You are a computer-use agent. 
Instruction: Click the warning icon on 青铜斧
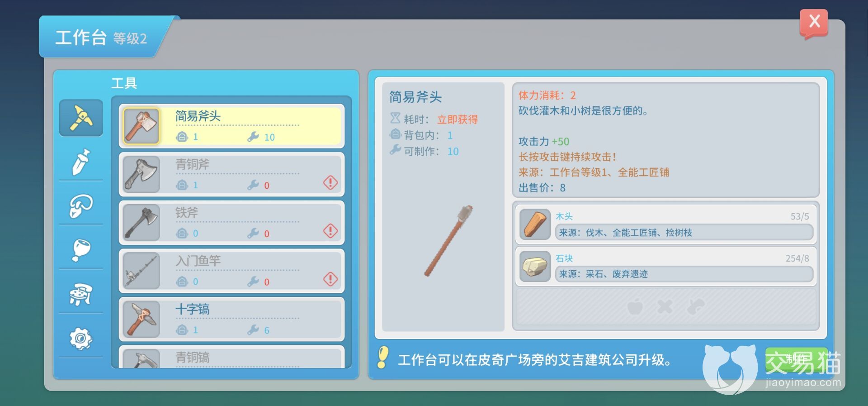click(330, 182)
